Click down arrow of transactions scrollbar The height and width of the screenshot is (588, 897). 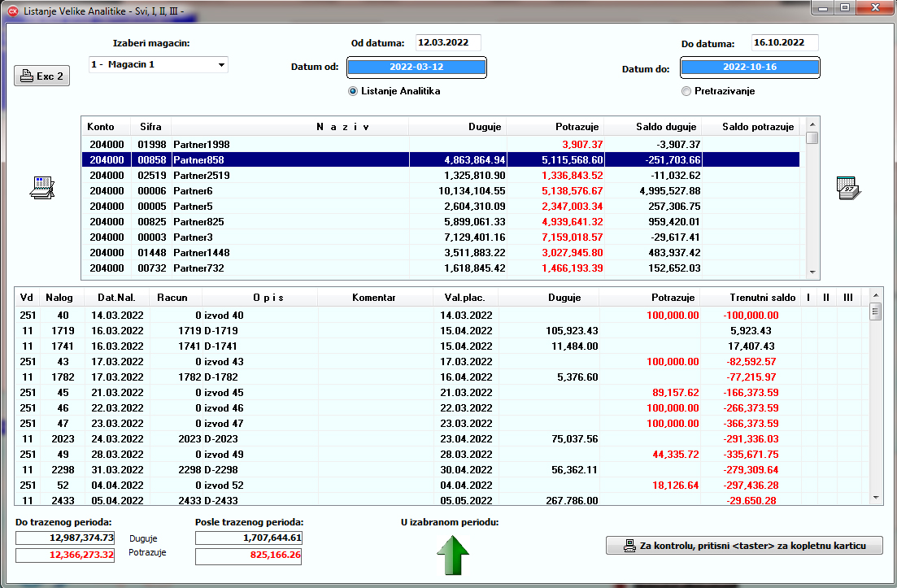[x=876, y=498]
